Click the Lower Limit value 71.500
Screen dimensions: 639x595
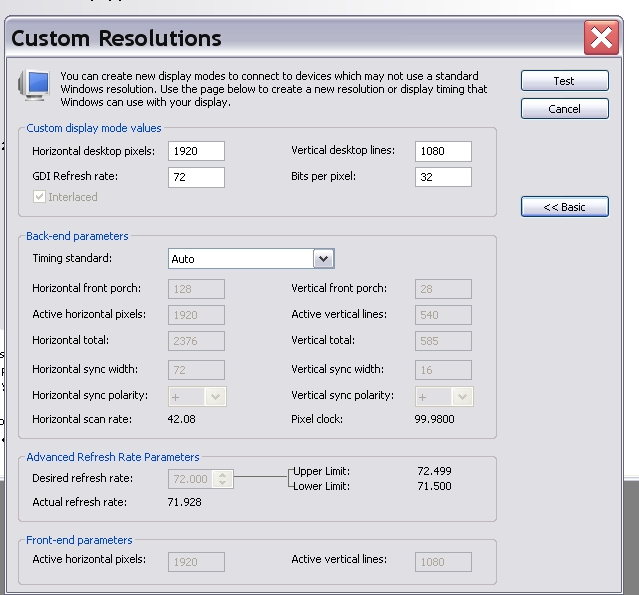[x=434, y=486]
